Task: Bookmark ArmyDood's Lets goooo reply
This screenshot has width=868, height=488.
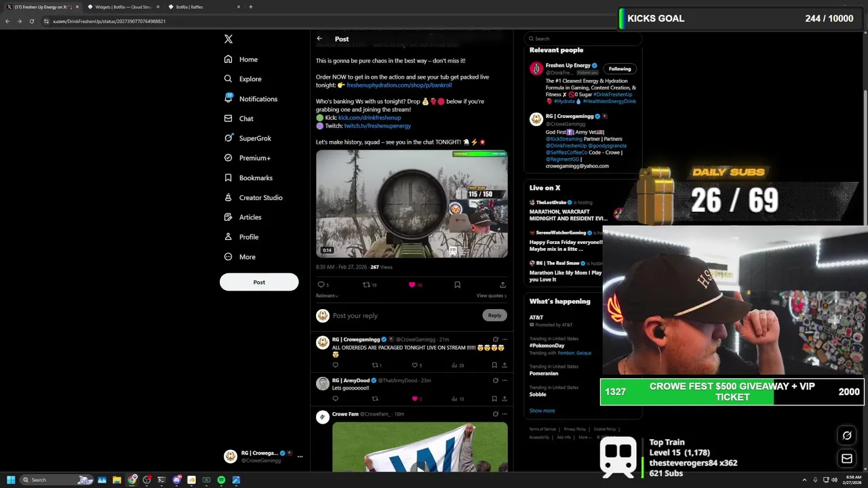Action: coord(494,399)
